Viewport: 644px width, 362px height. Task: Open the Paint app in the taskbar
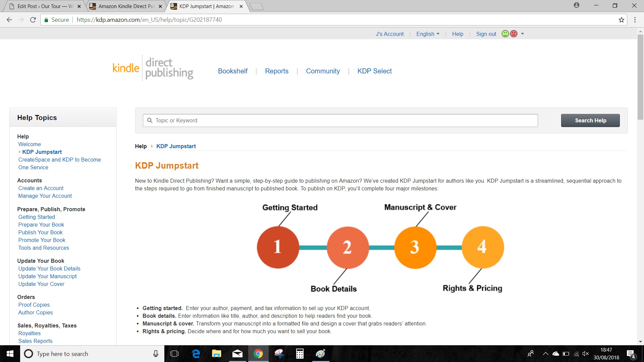pos(321,354)
